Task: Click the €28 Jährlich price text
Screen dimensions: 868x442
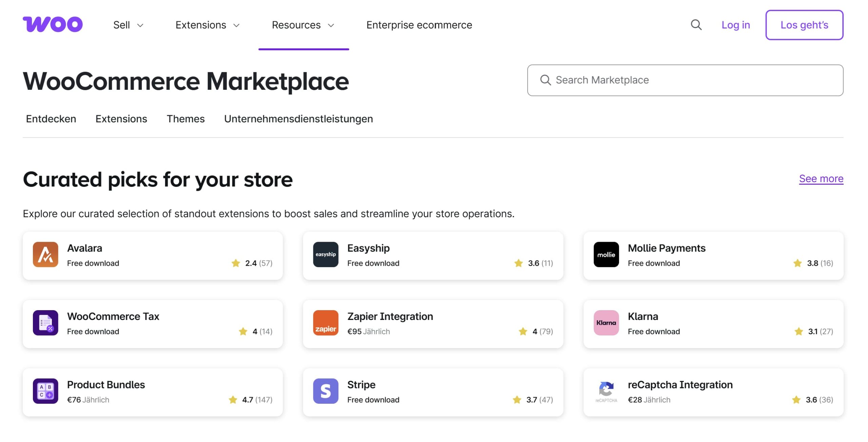Action: tap(649, 400)
